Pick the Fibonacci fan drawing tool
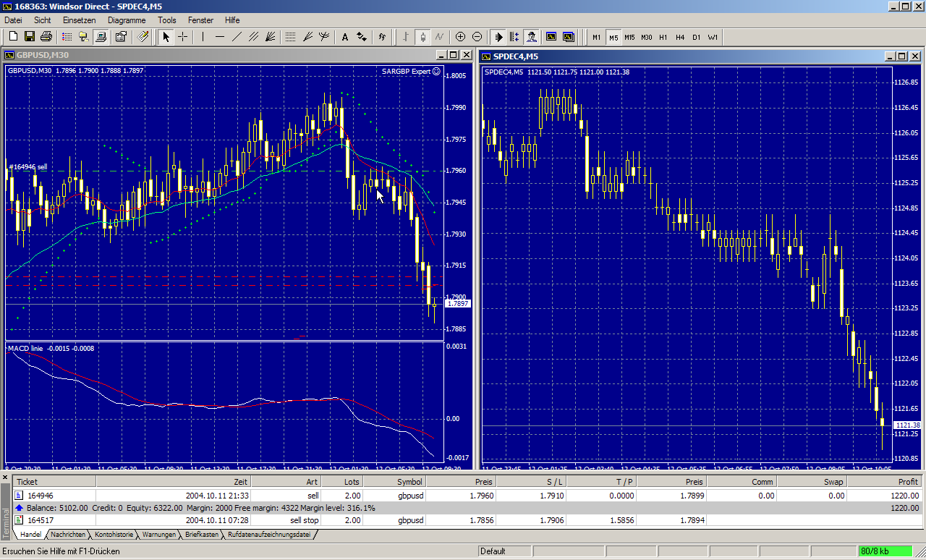926x560 pixels. pos(271,37)
